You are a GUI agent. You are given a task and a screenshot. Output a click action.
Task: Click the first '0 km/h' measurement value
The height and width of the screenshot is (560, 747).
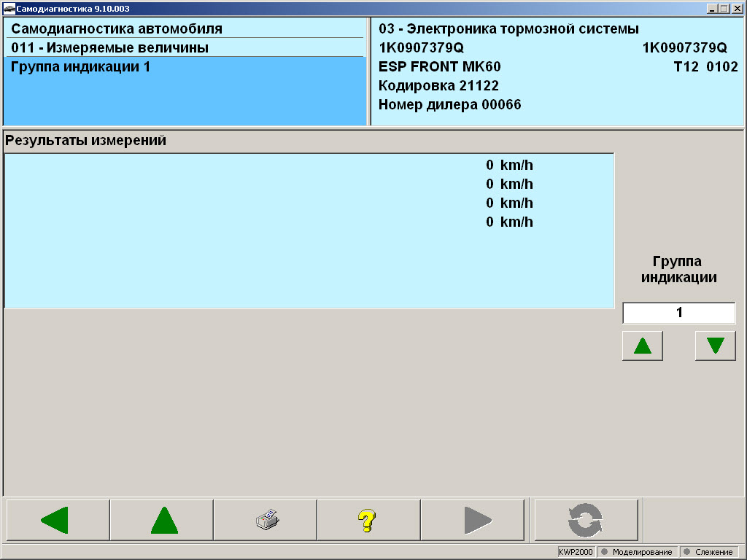[509, 166]
